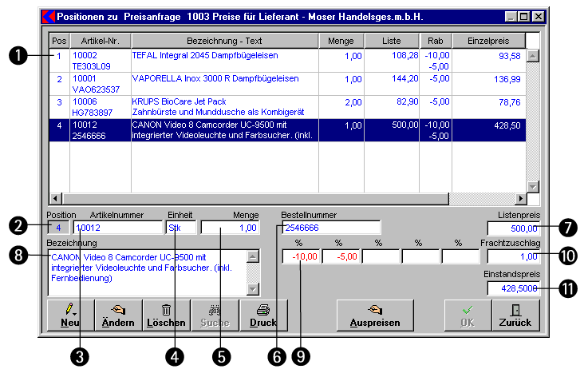Click the Frachtzuschlag field
The width and height of the screenshot is (588, 377).
[514, 256]
